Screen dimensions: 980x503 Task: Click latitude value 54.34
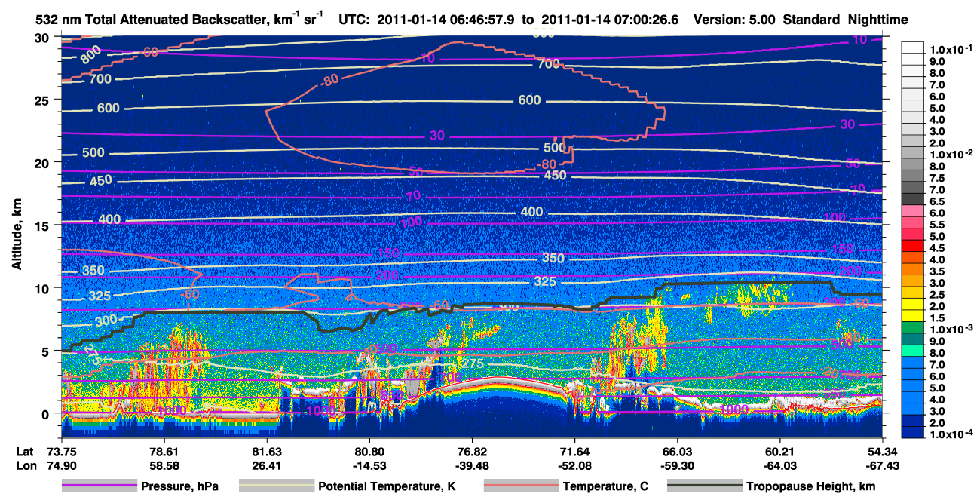882,451
